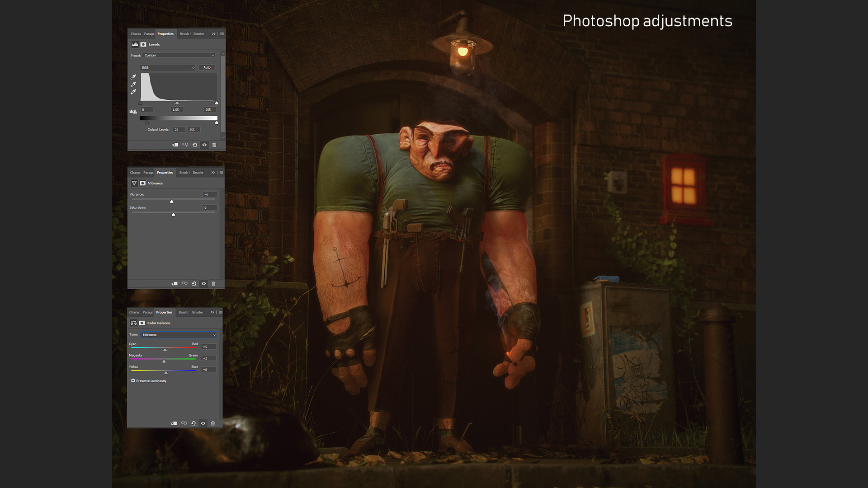
Task: Select the black point eyedropper in Levels
Action: [x=133, y=77]
